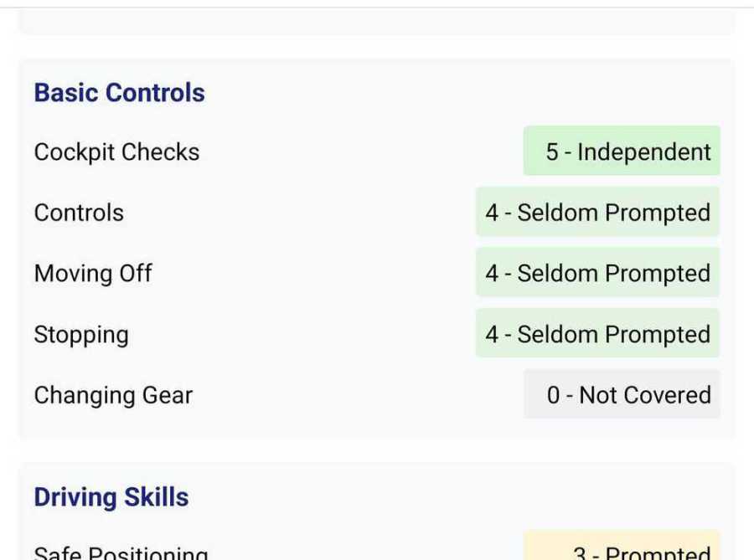Click the Controls skill label

pyautogui.click(x=79, y=213)
